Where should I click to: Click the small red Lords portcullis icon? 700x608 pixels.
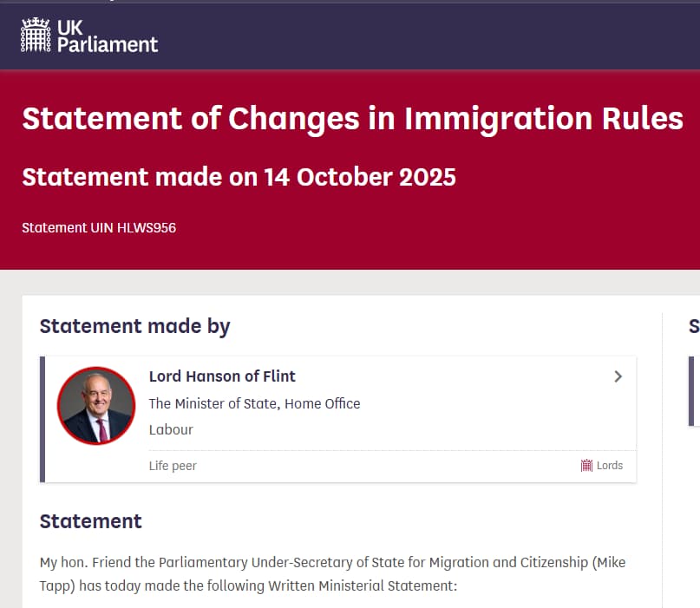pyautogui.click(x=586, y=466)
